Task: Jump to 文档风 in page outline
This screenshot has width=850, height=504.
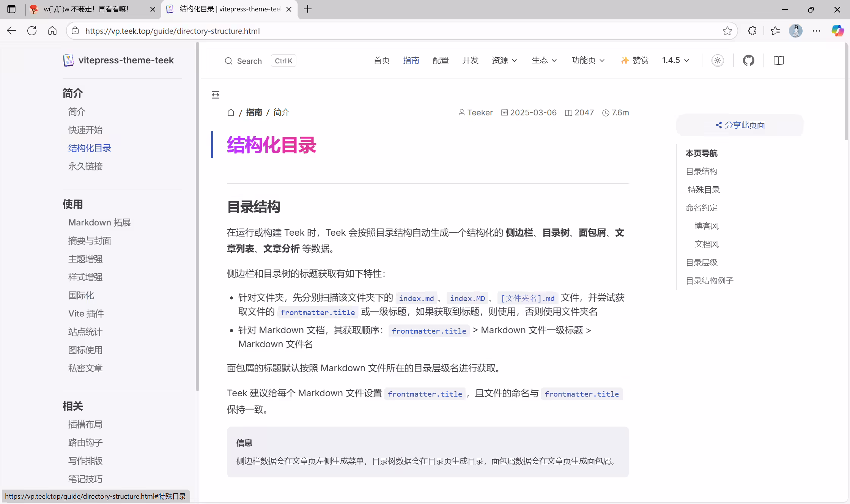Action: pyautogui.click(x=707, y=244)
